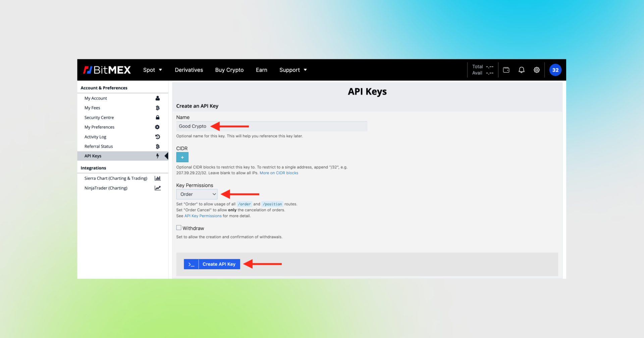
Task: Click the Create API Key button
Action: coord(212,264)
